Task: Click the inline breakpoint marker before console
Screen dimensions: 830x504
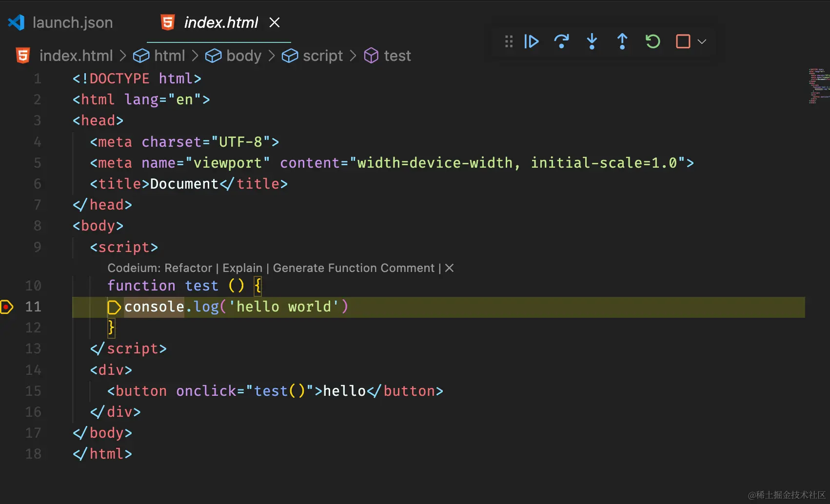Action: pos(114,307)
